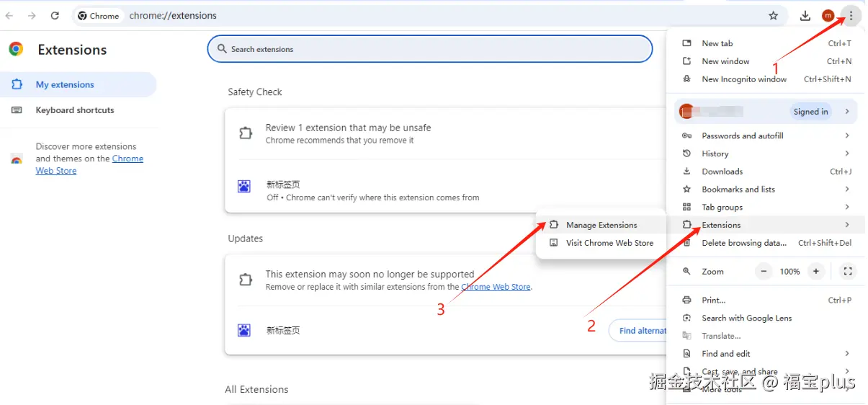Click the paw icon in Updates row
868x405 pixels.
pos(244,330)
